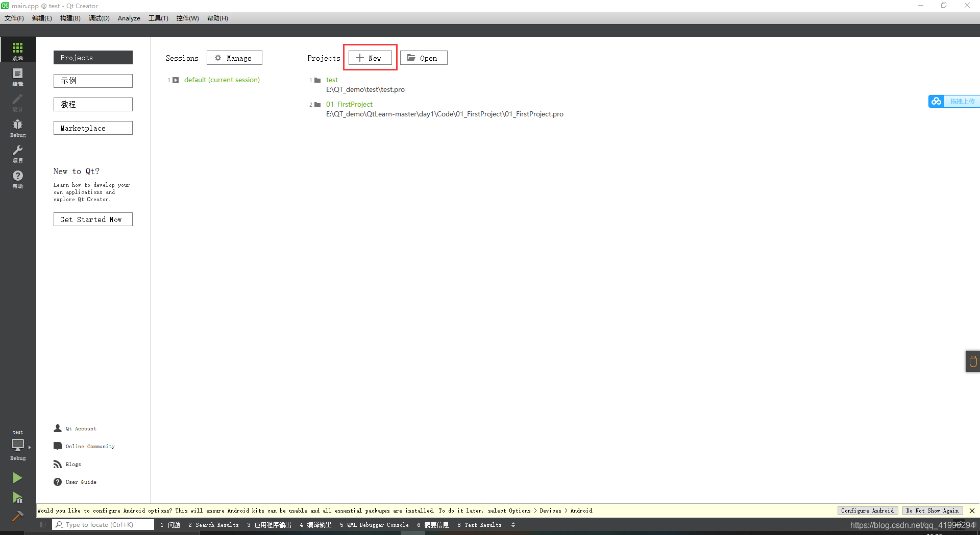Click folder icon beside 01_FirstProject
The width and height of the screenshot is (980, 535).
[x=317, y=105]
